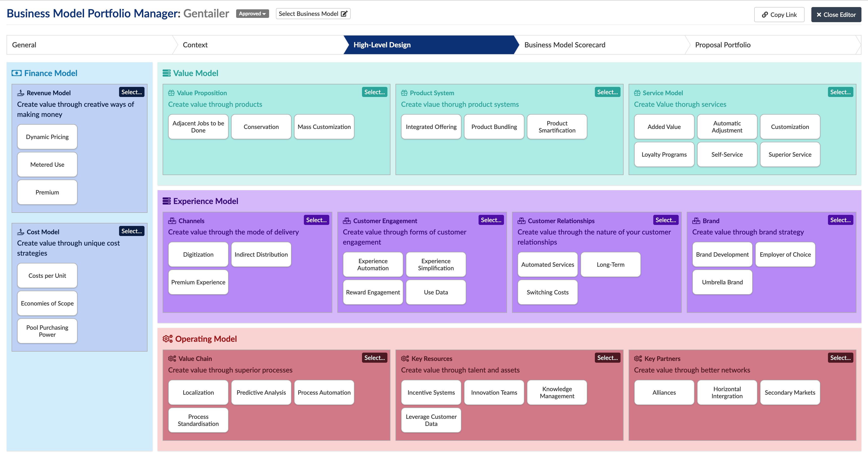Click the edit icon beside Select Business Model

(344, 14)
